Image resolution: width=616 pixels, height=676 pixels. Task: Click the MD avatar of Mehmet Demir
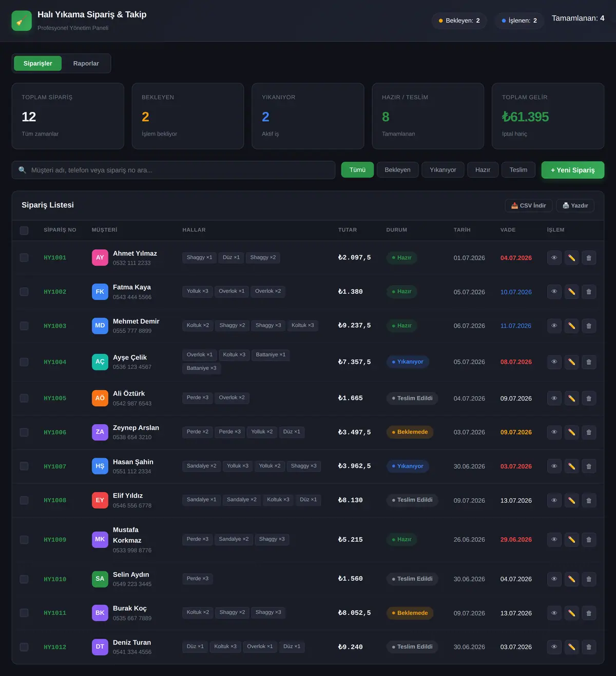[x=100, y=326]
